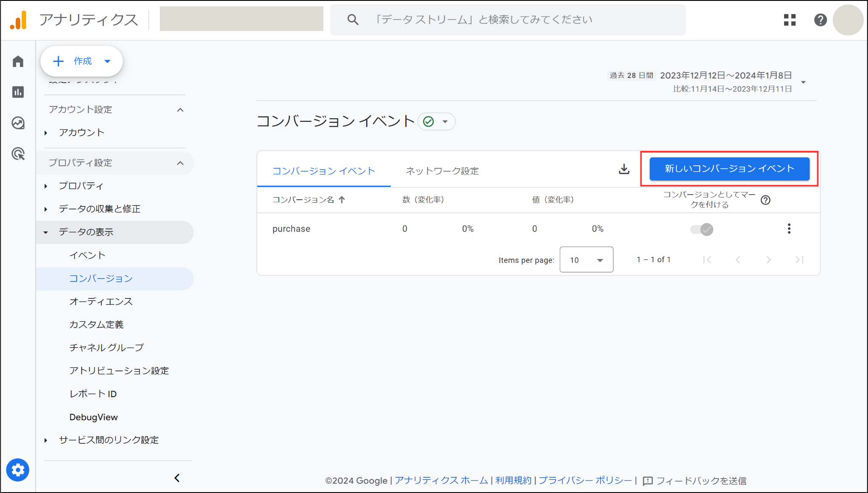Sort by conversion name arrow
The height and width of the screenshot is (493, 868).
342,200
